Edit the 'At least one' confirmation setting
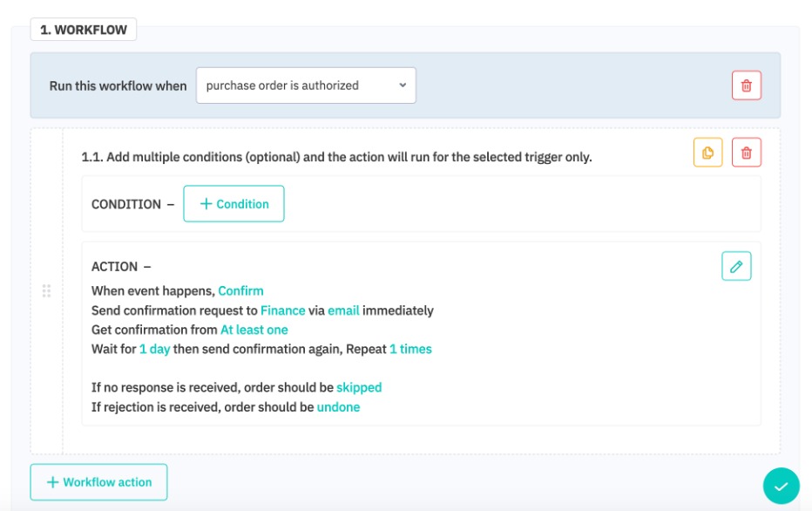The image size is (812, 511). click(254, 330)
